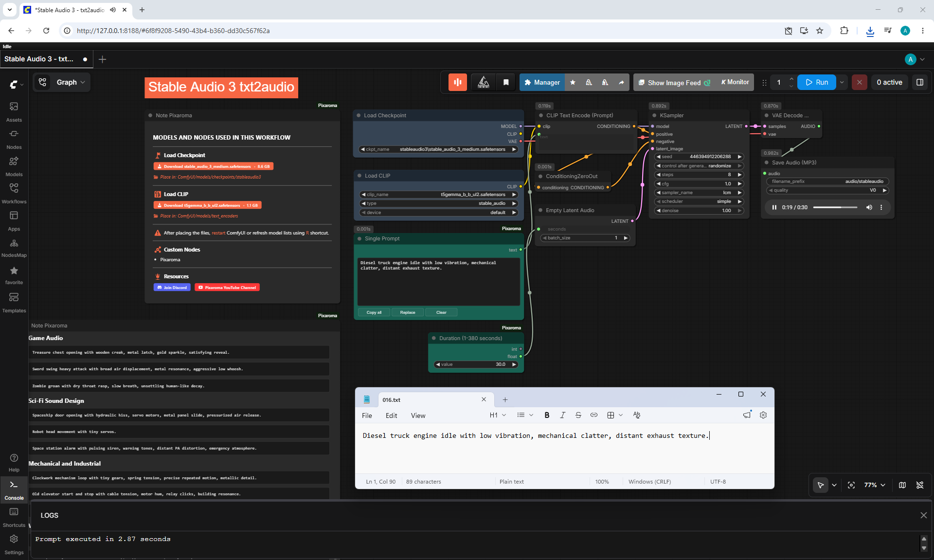This screenshot has width=934, height=560.
Task: Pause the audio playback
Action: pyautogui.click(x=774, y=207)
